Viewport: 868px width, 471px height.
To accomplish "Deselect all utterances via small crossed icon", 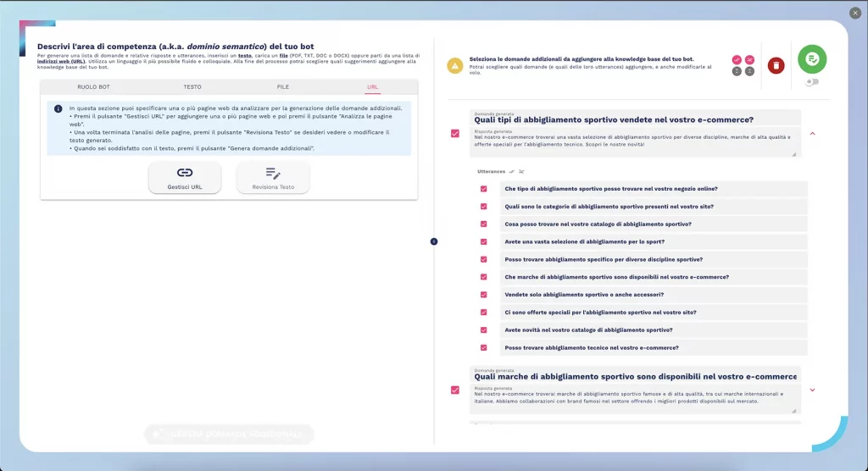I will pyautogui.click(x=521, y=172).
